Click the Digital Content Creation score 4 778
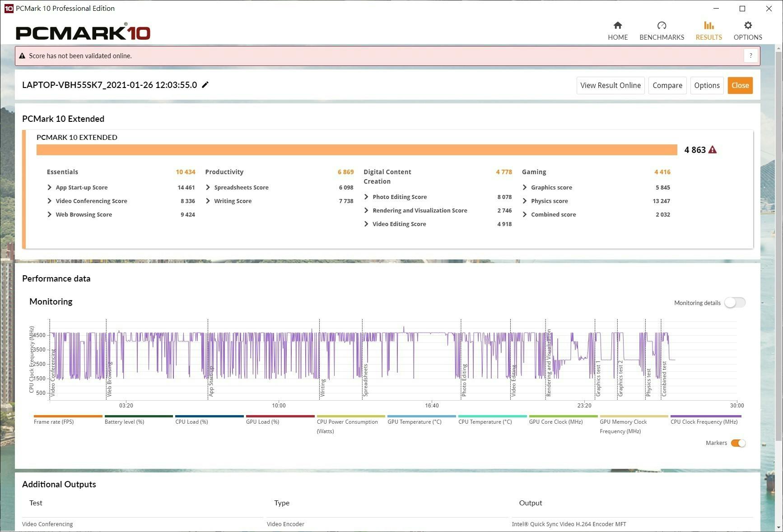The width and height of the screenshot is (783, 532). point(504,172)
